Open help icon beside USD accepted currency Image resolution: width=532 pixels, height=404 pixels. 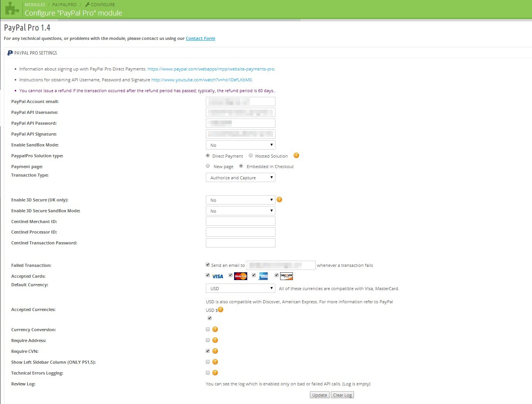tap(221, 309)
